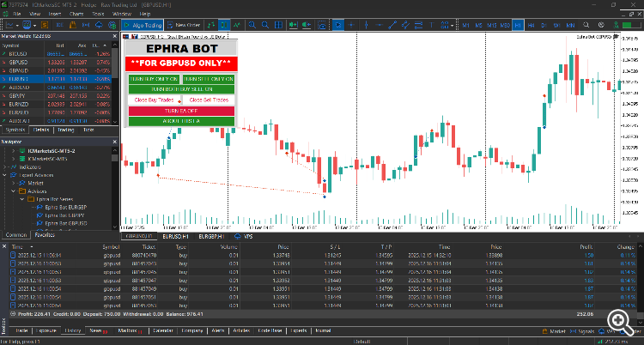
Task: Select the H4 timeframe
Action: click(x=531, y=25)
